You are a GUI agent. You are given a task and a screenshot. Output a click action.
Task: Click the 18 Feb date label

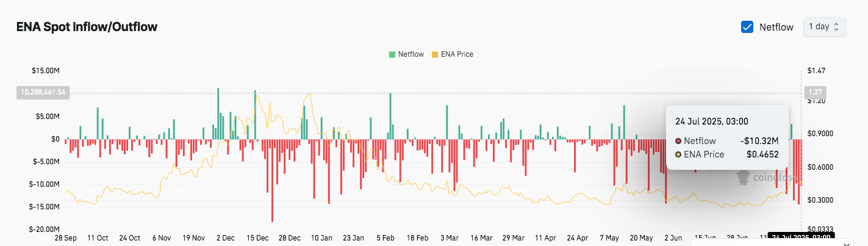417,237
